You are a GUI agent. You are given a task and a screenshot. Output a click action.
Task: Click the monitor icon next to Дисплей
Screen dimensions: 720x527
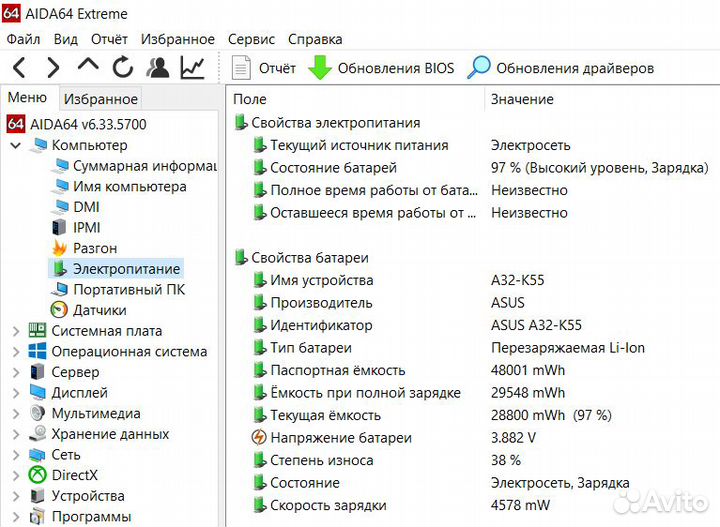click(37, 392)
